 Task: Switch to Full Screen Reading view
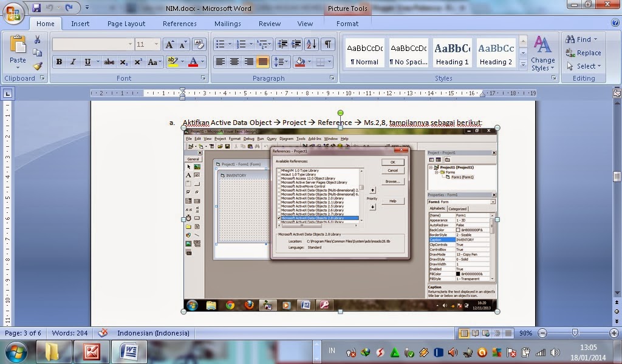(x=475, y=334)
